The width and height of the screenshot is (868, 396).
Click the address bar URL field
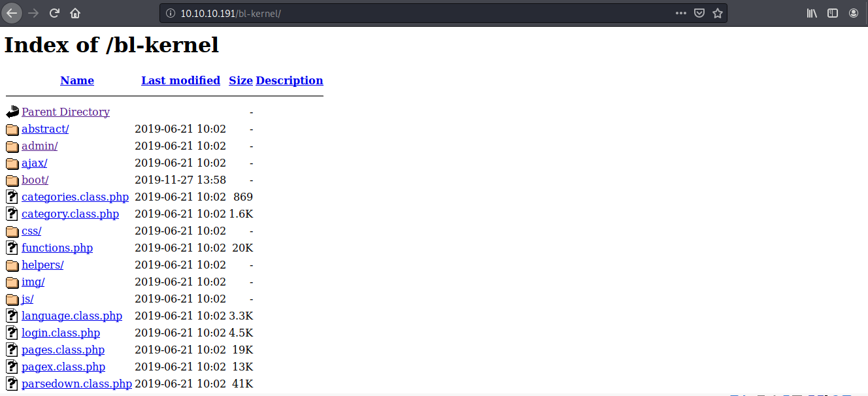(418, 13)
